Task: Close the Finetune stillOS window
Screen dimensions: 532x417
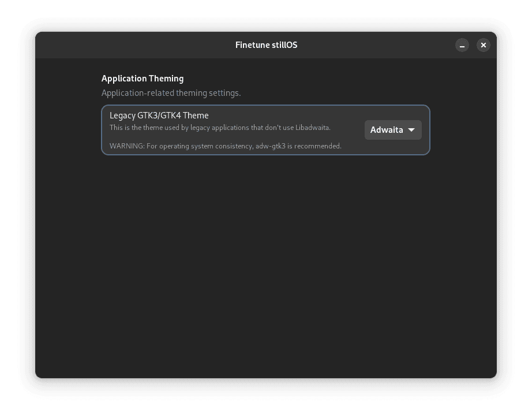Action: [x=484, y=45]
